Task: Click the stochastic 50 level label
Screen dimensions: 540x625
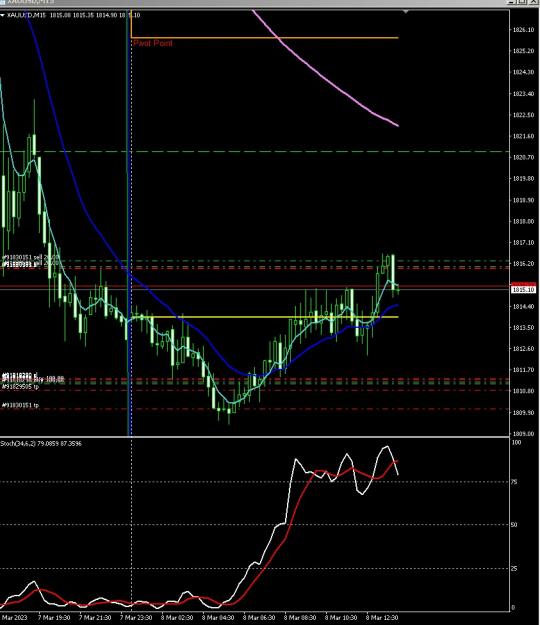Action: [x=514, y=525]
